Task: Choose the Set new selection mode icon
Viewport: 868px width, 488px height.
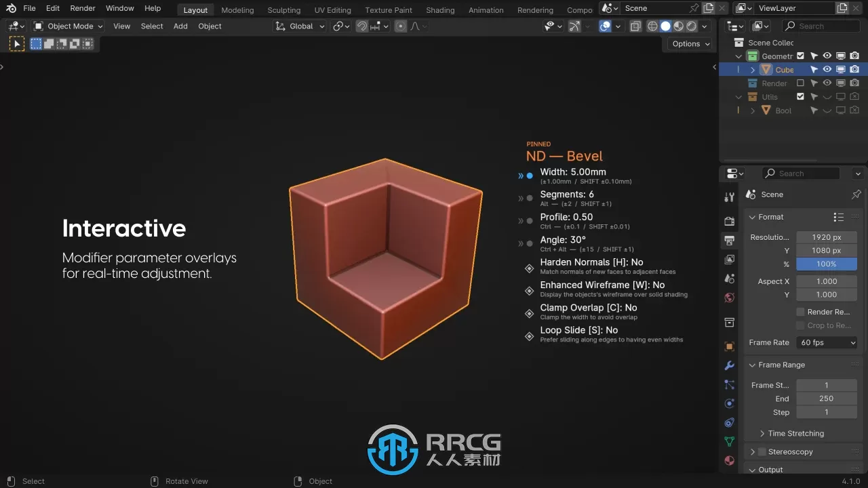Action: click(x=36, y=43)
